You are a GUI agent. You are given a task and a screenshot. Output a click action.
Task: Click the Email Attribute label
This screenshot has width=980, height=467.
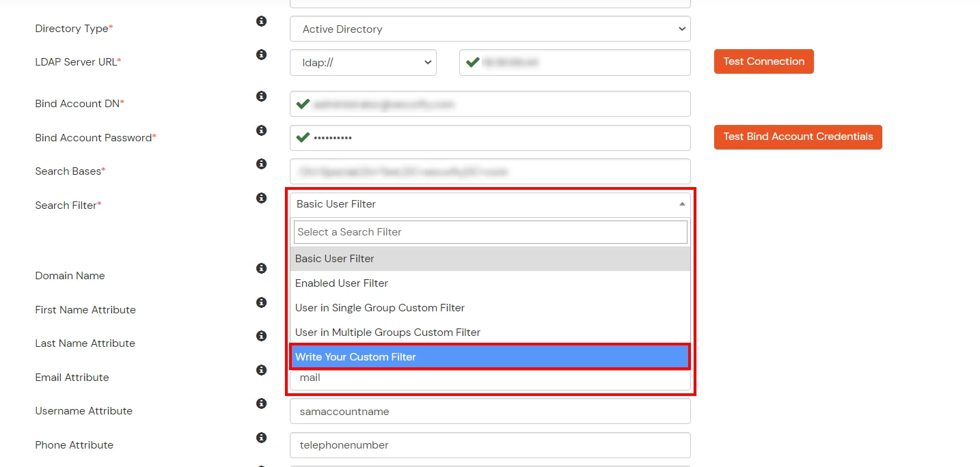[72, 378]
